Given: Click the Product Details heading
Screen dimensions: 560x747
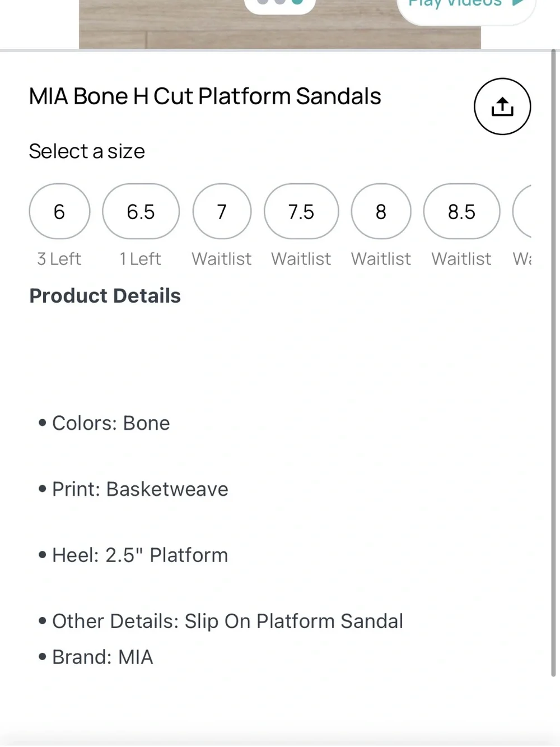Looking at the screenshot, I should [x=105, y=296].
